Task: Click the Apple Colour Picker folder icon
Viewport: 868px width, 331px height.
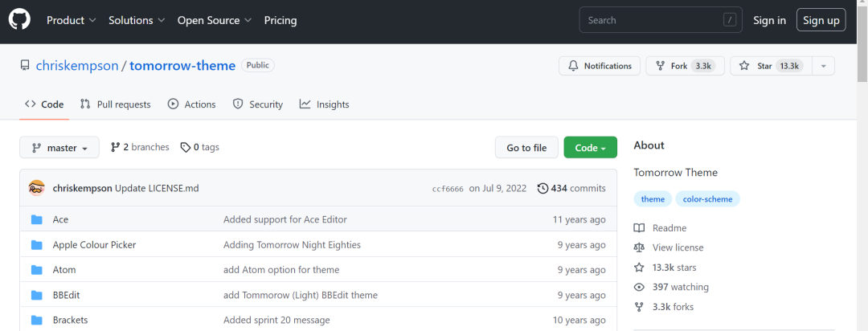Action: click(x=36, y=245)
